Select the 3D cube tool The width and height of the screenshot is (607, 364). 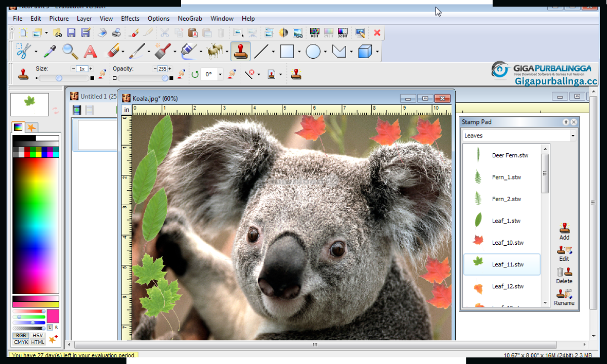(x=365, y=51)
